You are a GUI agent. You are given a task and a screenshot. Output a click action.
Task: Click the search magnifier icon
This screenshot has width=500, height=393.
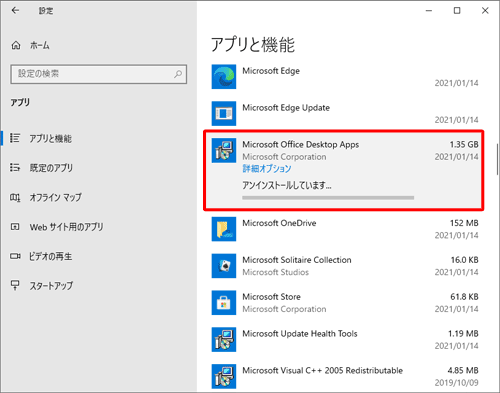[178, 74]
